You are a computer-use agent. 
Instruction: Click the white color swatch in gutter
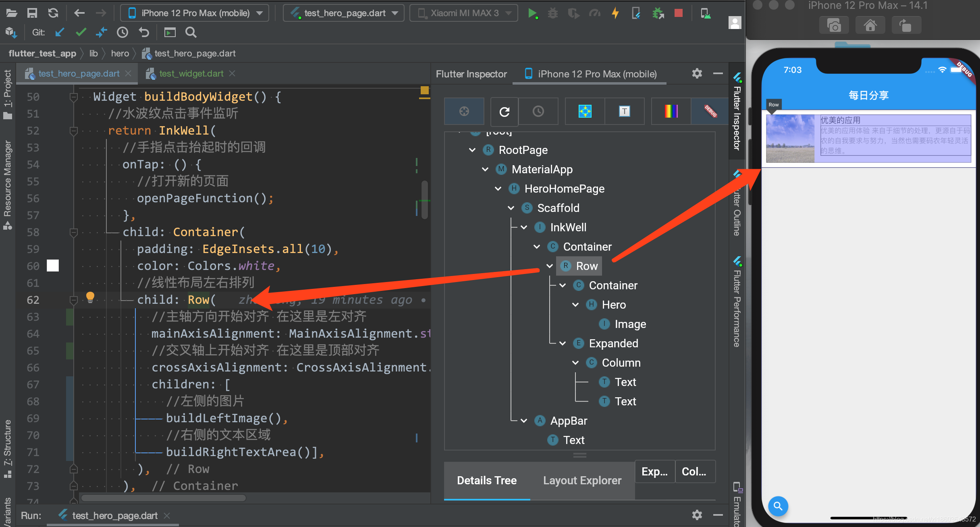tap(53, 266)
